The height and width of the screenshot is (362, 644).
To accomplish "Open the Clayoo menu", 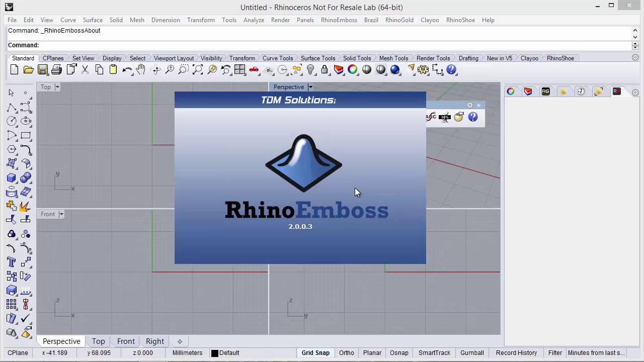I will pos(430,20).
